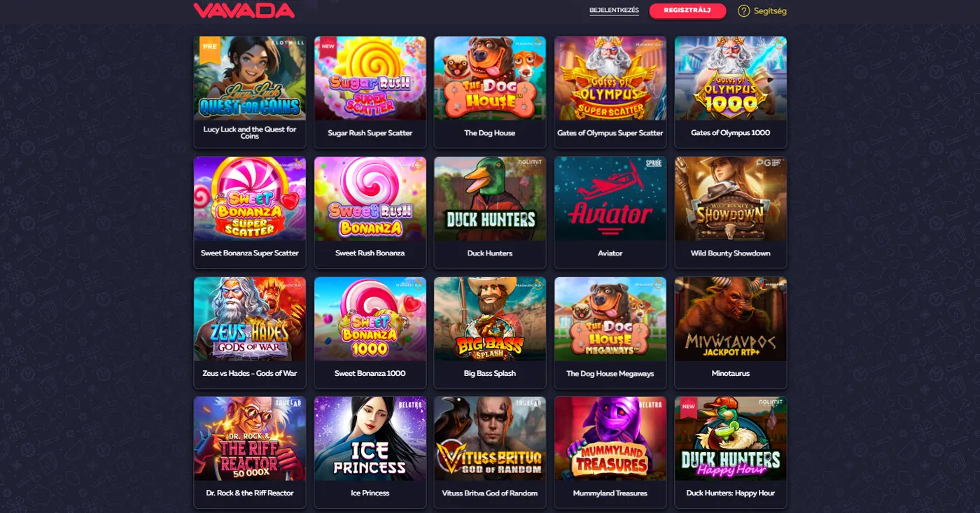The height and width of the screenshot is (513, 980).
Task: Open Zeus vs Hades Gods of War
Action: point(250,333)
